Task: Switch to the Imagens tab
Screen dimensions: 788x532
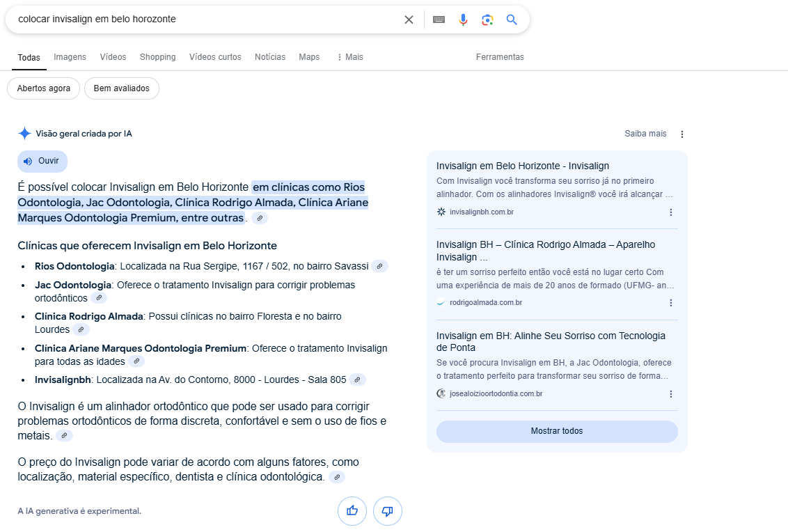Action: tap(70, 57)
